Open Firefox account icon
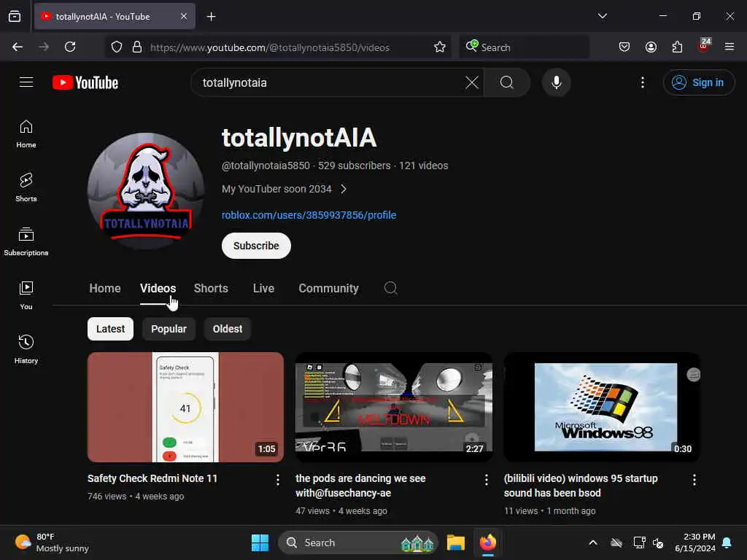 (651, 47)
